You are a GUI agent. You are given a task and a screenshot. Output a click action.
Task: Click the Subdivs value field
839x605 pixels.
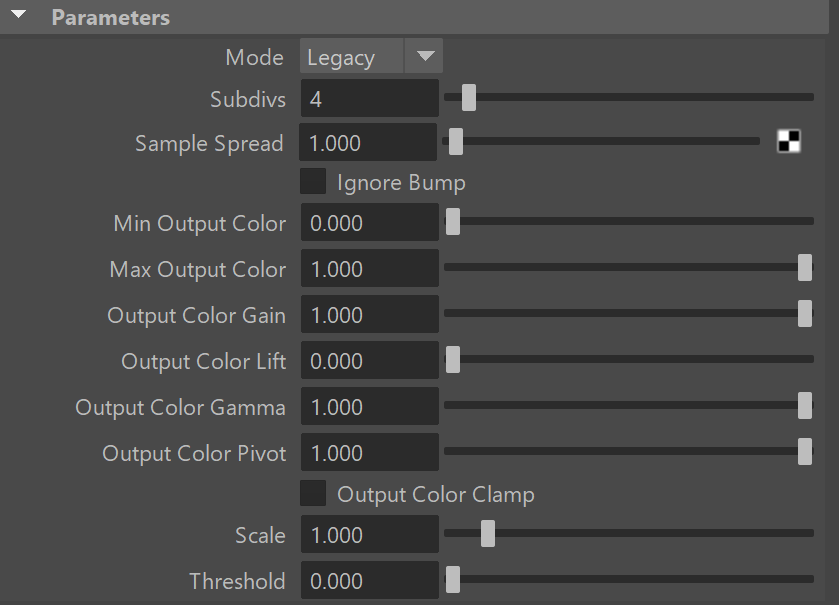pyautogui.click(x=370, y=98)
